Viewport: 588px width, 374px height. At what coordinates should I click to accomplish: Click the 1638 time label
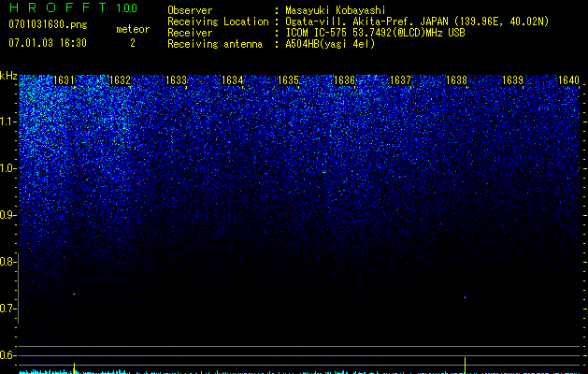pyautogui.click(x=456, y=80)
